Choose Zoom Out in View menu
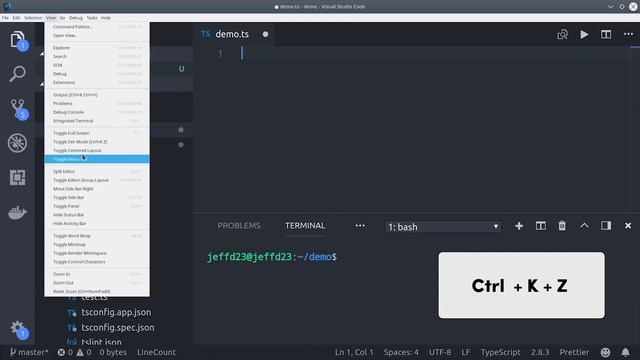Image resolution: width=640 pixels, height=360 pixels. click(97, 283)
